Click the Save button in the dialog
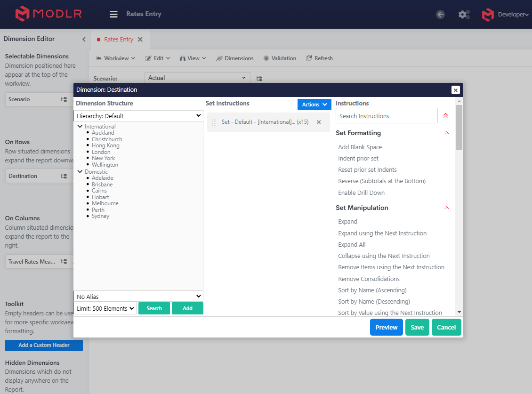 [417, 327]
